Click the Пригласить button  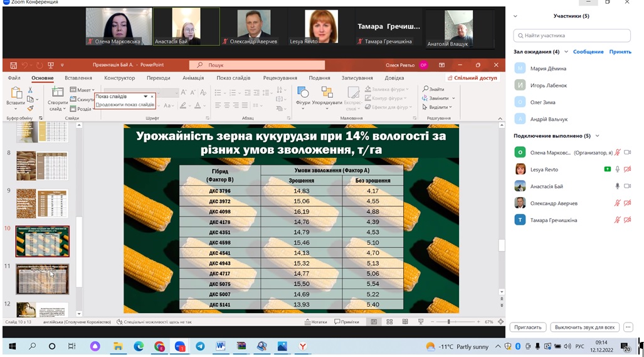tap(528, 328)
